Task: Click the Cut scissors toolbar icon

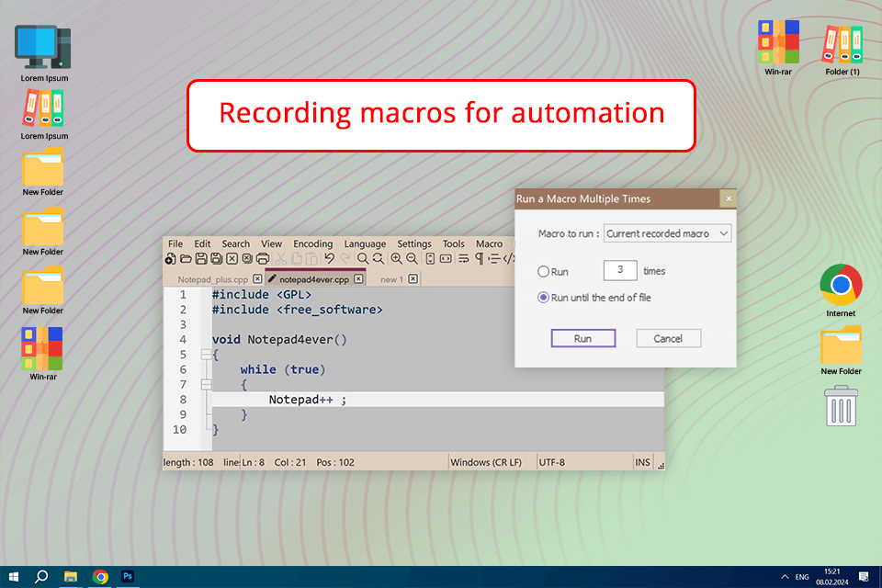Action: (281, 259)
